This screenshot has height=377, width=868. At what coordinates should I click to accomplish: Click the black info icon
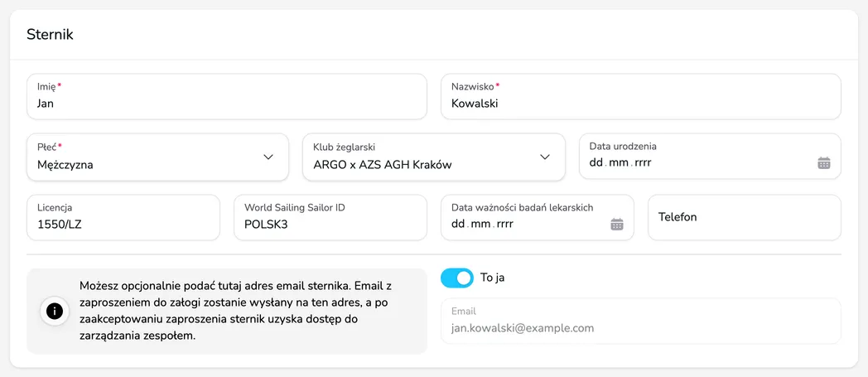(55, 311)
